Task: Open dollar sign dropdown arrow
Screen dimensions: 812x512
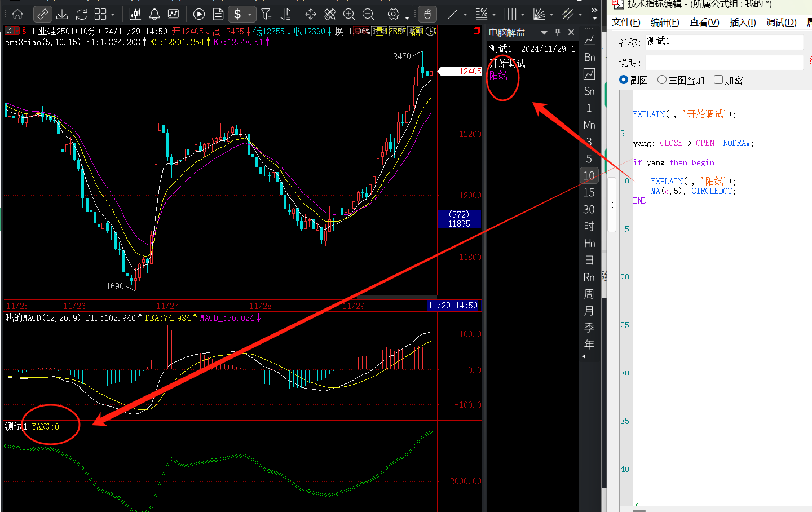Action: (x=250, y=15)
